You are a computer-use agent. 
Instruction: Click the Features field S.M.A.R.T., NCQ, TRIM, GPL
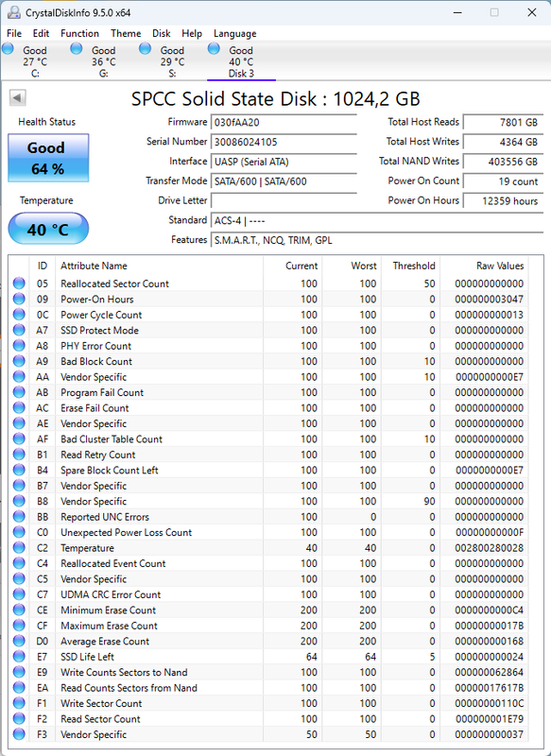[377, 240]
